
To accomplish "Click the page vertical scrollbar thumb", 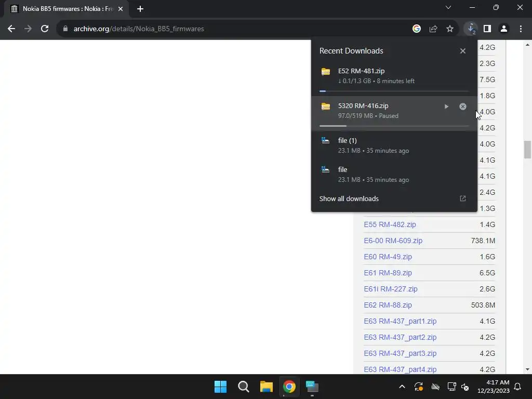I will click(x=527, y=150).
